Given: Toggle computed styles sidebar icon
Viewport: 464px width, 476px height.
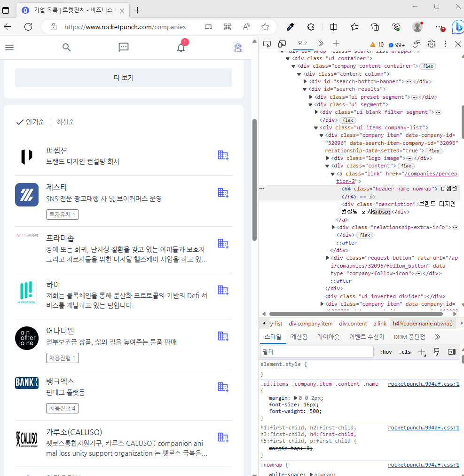Looking at the screenshot, I should tap(452, 352).
